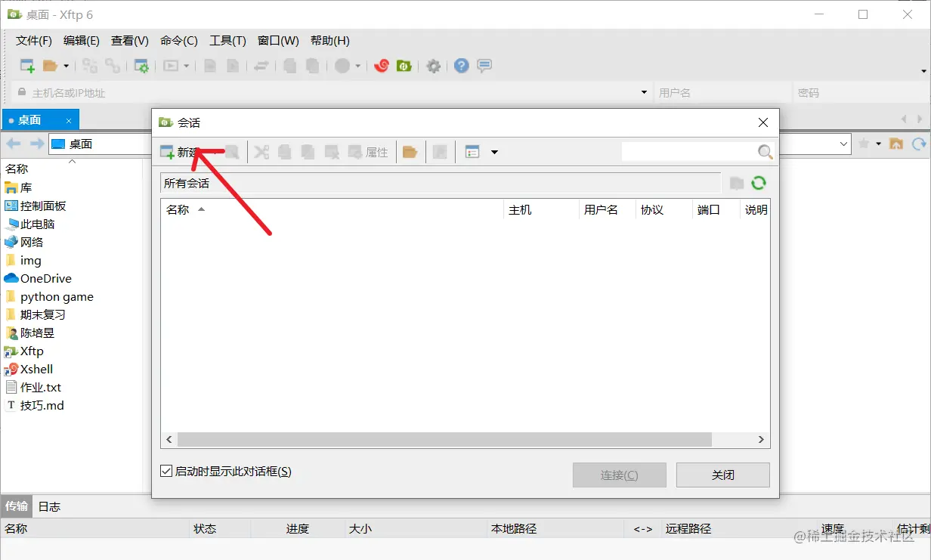
Task: Click the 用户名 input field in main window
Action: [722, 93]
